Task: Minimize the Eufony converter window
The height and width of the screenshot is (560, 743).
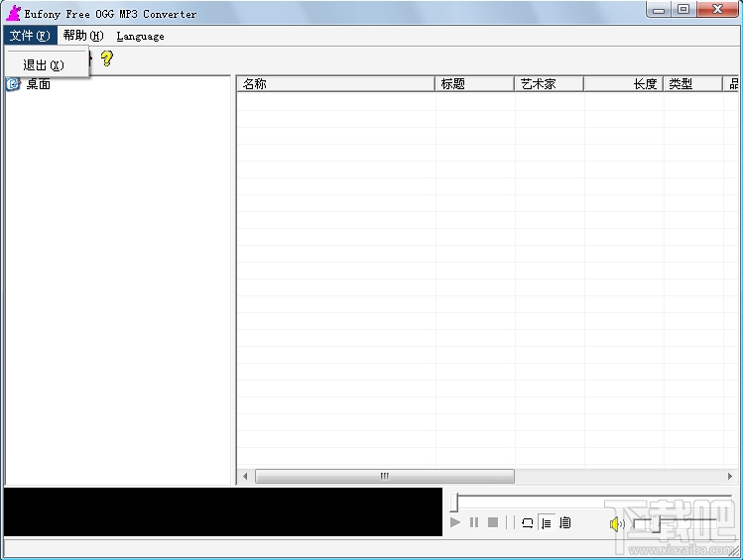Action: pyautogui.click(x=659, y=10)
